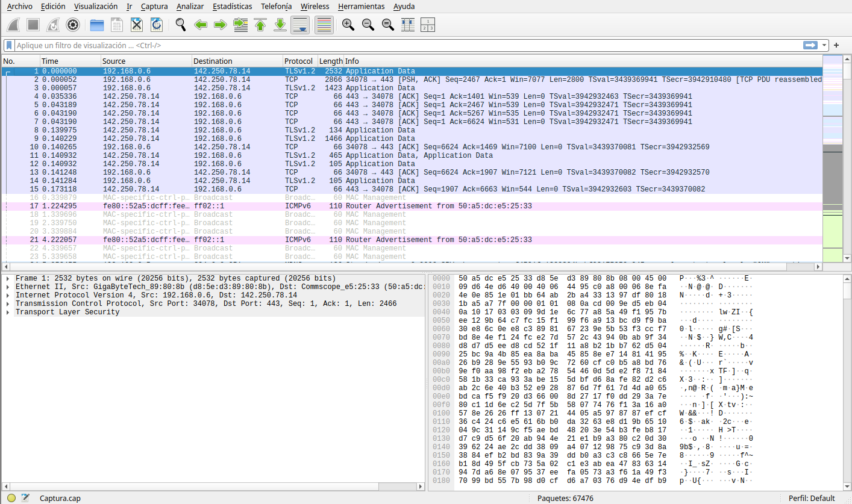
Task: Reload this capture file
Action: point(157,25)
